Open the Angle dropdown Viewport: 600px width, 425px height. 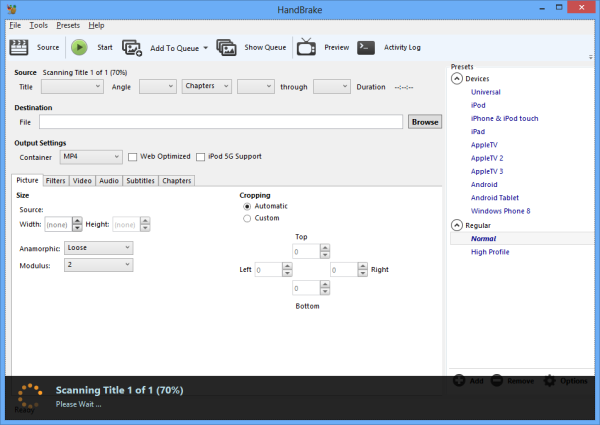tap(158, 86)
